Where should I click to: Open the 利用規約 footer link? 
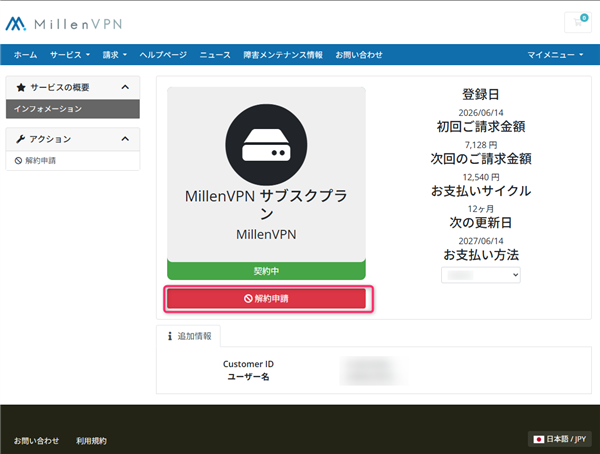coord(91,441)
